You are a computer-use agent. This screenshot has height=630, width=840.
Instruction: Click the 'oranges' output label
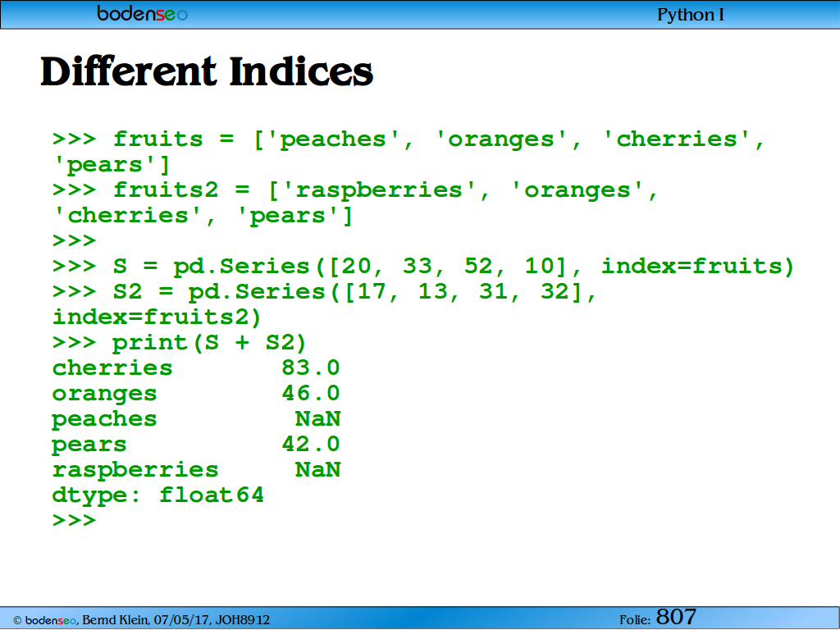click(x=104, y=394)
